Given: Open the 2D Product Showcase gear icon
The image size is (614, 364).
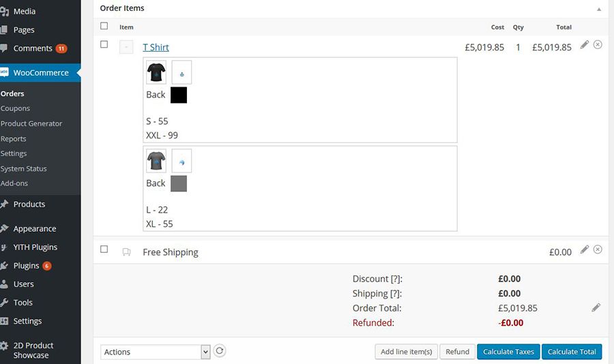Looking at the screenshot, I should tap(4, 346).
